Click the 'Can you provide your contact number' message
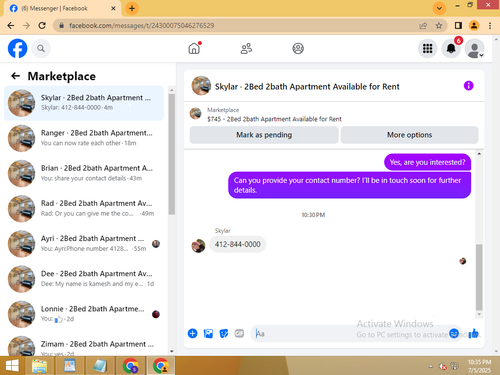Screen dimensions: 500x375 tap(350, 185)
